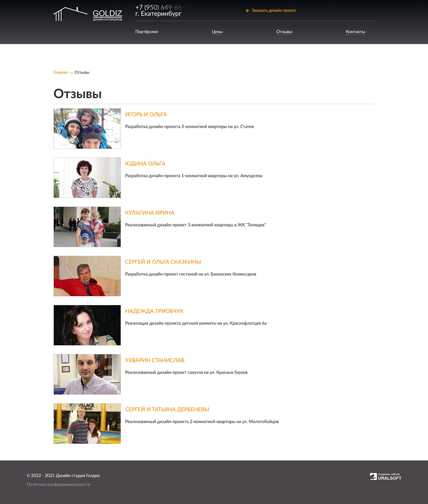The height and width of the screenshot is (504, 428).
Task: Select Отзывы in the navigation
Action: click(x=284, y=32)
